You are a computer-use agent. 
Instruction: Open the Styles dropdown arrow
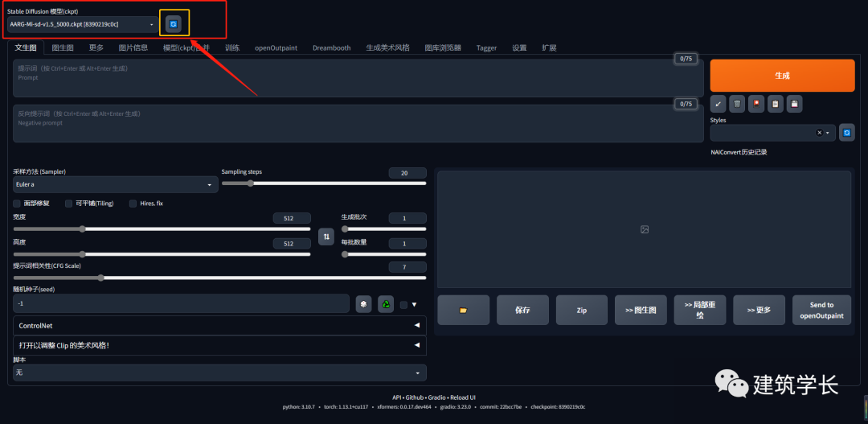828,133
